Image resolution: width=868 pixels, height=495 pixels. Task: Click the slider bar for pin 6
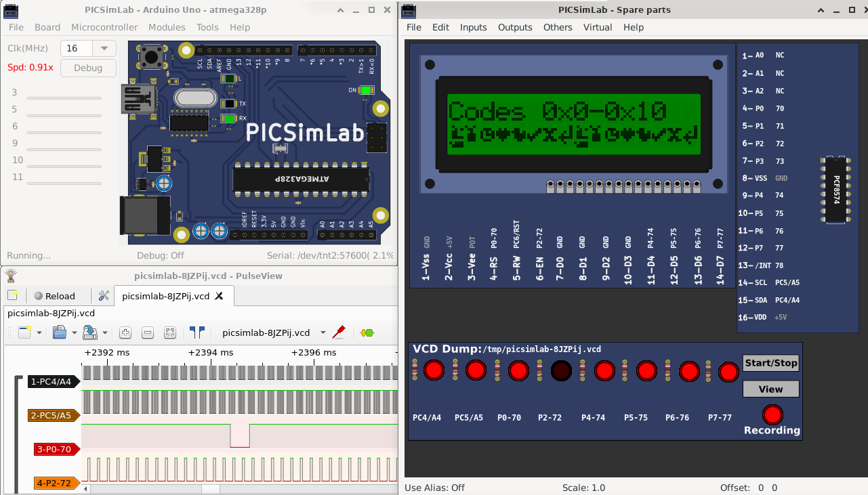click(64, 132)
